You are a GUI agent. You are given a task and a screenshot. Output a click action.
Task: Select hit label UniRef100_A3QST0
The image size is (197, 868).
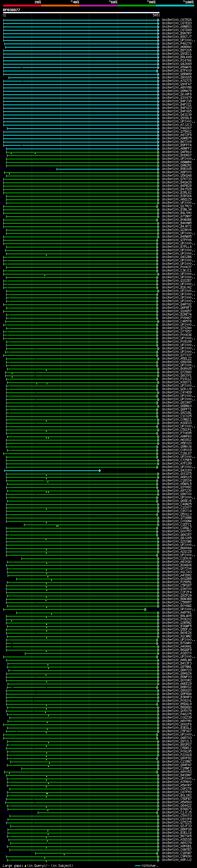point(177,653)
